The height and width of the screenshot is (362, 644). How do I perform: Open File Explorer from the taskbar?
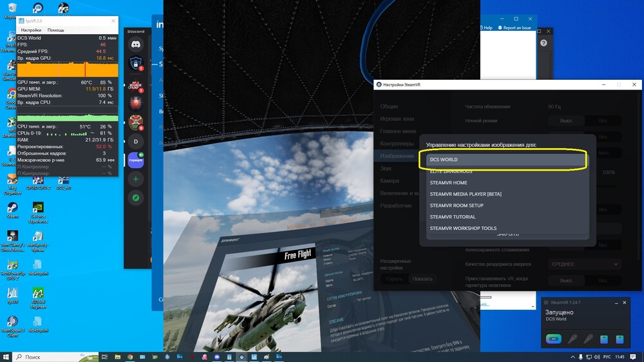[117, 357]
